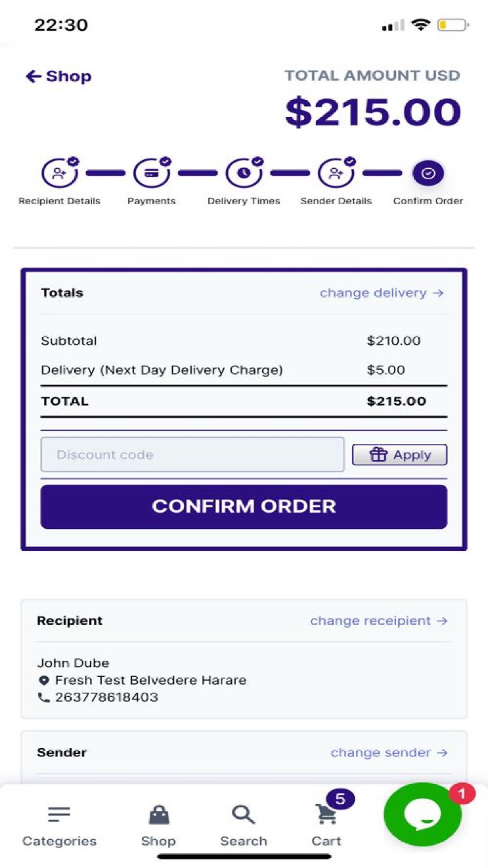Tap the Search magnifier icon

(243, 814)
